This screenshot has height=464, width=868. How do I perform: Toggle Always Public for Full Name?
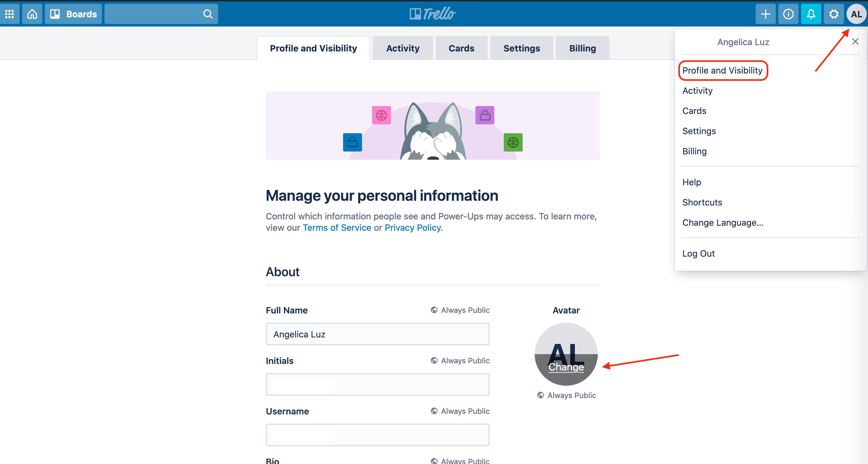(459, 310)
